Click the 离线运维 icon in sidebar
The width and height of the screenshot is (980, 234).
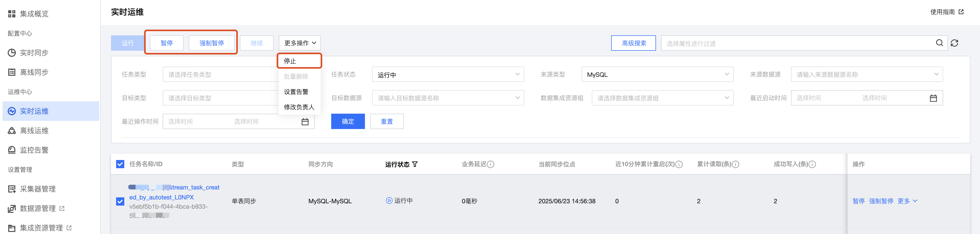(x=12, y=131)
